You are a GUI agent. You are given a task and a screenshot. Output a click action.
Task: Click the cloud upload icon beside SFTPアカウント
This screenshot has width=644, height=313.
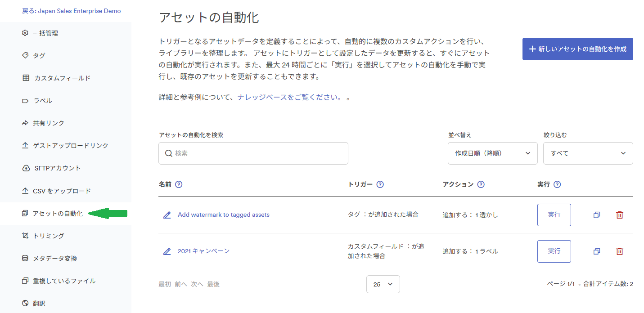click(26, 168)
